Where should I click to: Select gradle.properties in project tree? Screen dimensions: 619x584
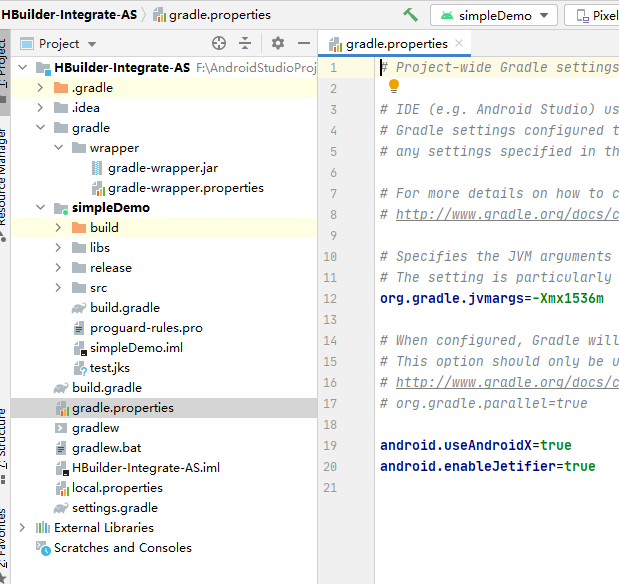click(164, 408)
